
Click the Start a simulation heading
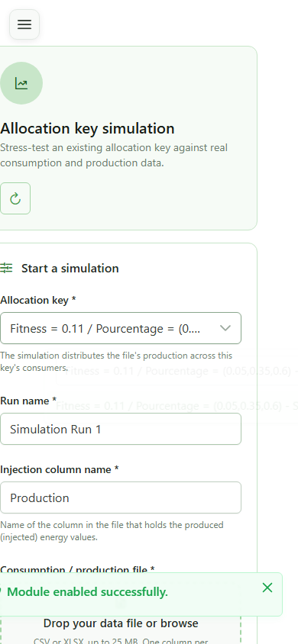coord(70,268)
